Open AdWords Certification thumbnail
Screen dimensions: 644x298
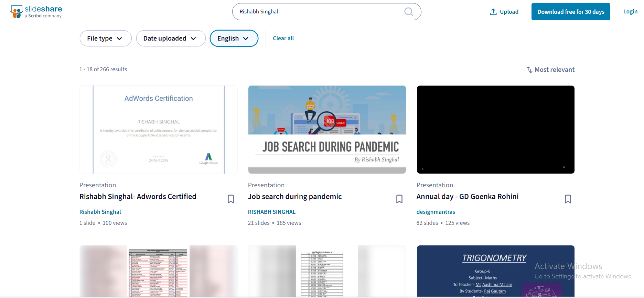[x=159, y=130]
